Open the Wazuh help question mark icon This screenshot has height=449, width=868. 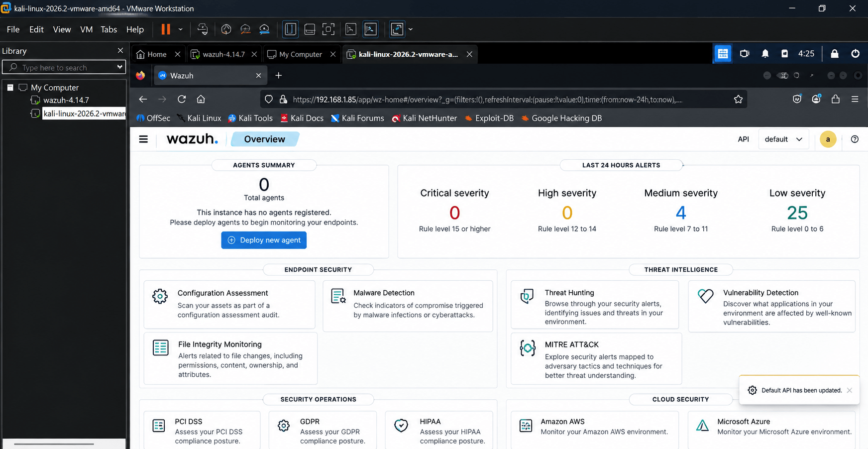point(855,139)
